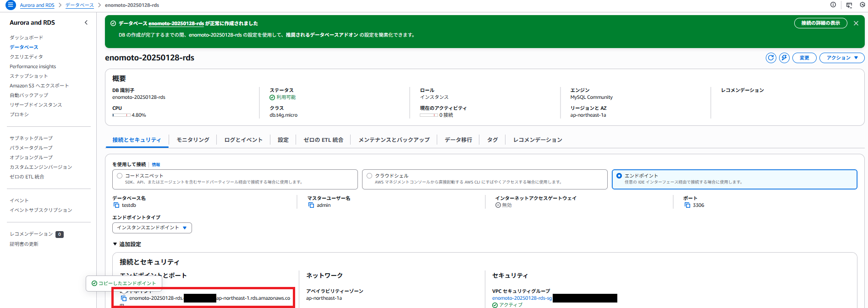
Task: Open the 設定 tab
Action: pos(283,140)
